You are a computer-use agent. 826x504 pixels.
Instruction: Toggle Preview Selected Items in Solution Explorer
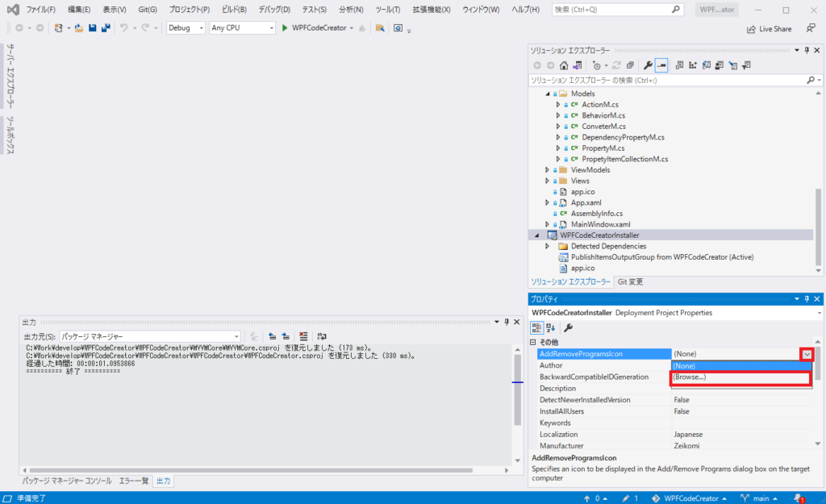[x=661, y=65]
